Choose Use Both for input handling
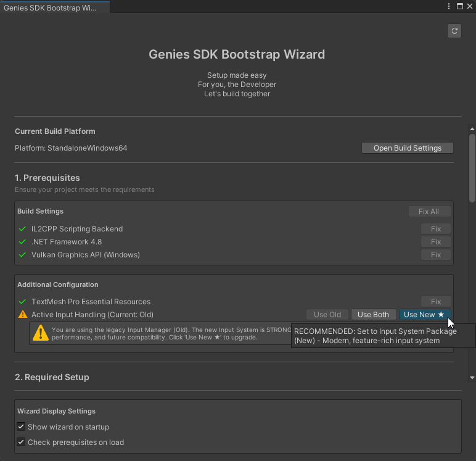Image resolution: width=476 pixels, height=461 pixels. pyautogui.click(x=373, y=315)
